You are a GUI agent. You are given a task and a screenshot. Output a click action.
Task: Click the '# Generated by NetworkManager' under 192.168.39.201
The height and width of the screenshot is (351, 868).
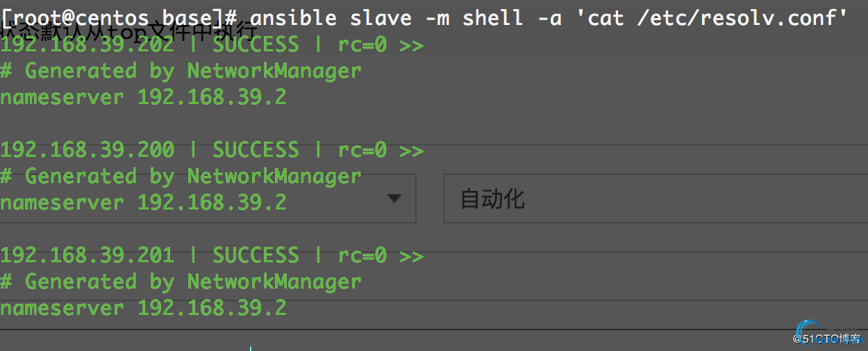[181, 282]
